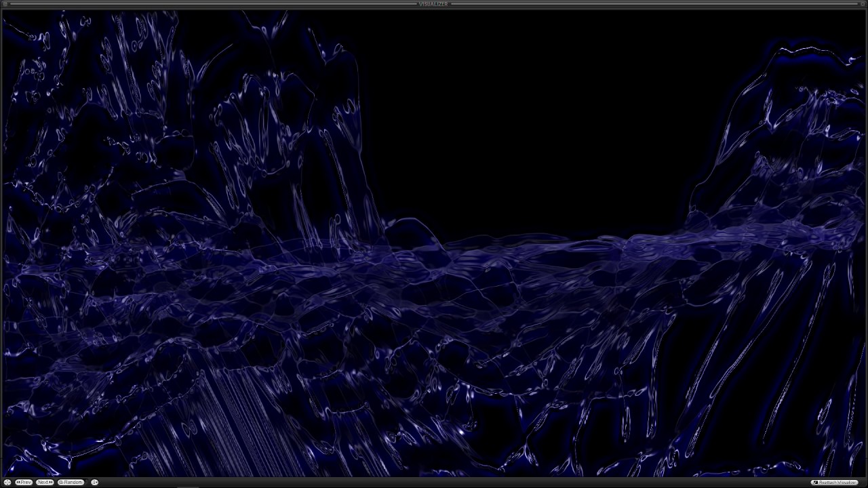The width and height of the screenshot is (868, 488).
Task: Click the fullscreen arrows icon
Action: point(7,482)
